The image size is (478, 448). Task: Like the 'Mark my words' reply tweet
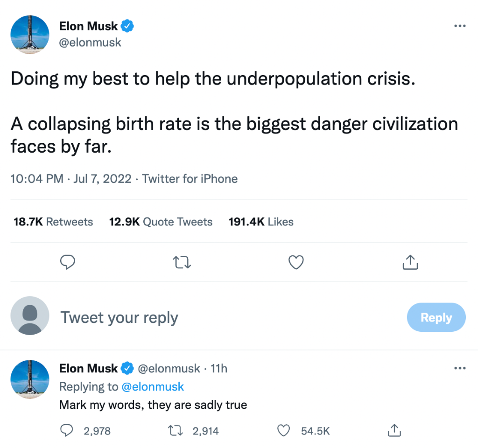click(284, 430)
